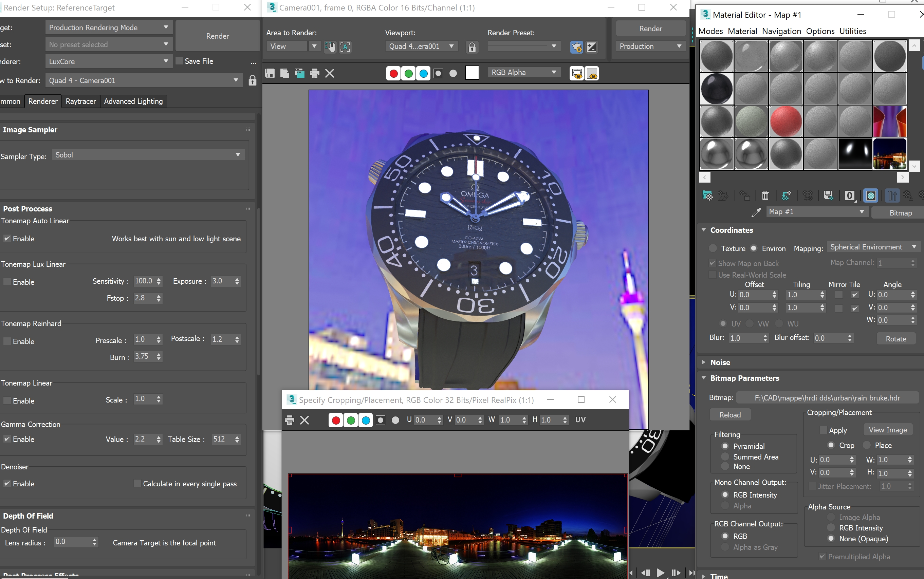Clear the rendered frame with the X icon
Screen dimensions: 924x579
(x=330, y=73)
